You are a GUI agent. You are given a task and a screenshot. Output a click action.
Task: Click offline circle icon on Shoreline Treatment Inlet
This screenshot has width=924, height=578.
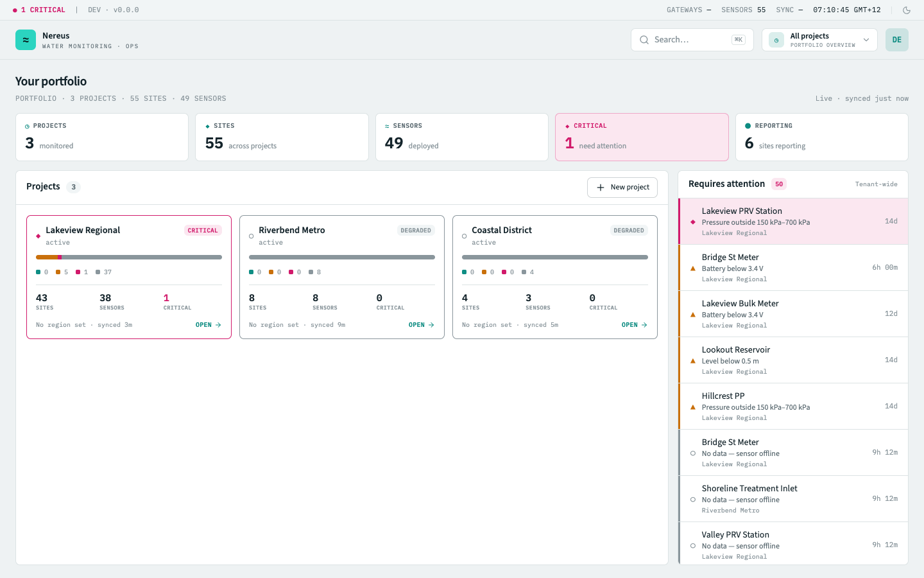[693, 500]
